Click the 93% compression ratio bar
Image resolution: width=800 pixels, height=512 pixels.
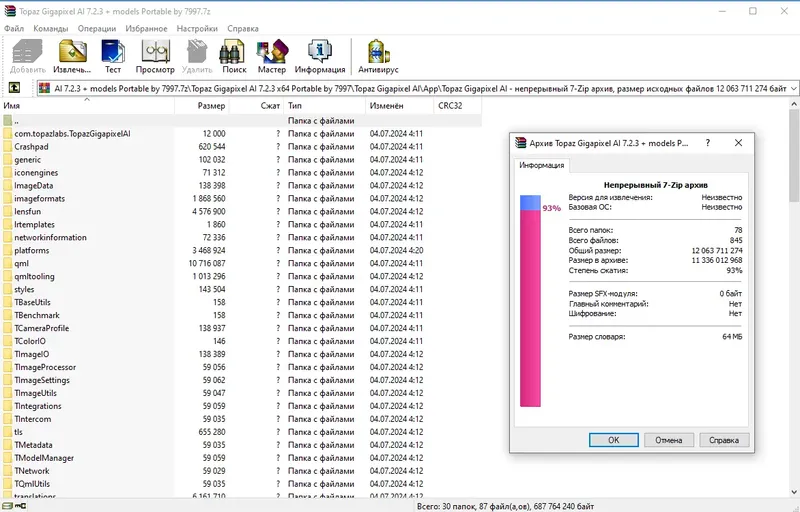coord(530,301)
